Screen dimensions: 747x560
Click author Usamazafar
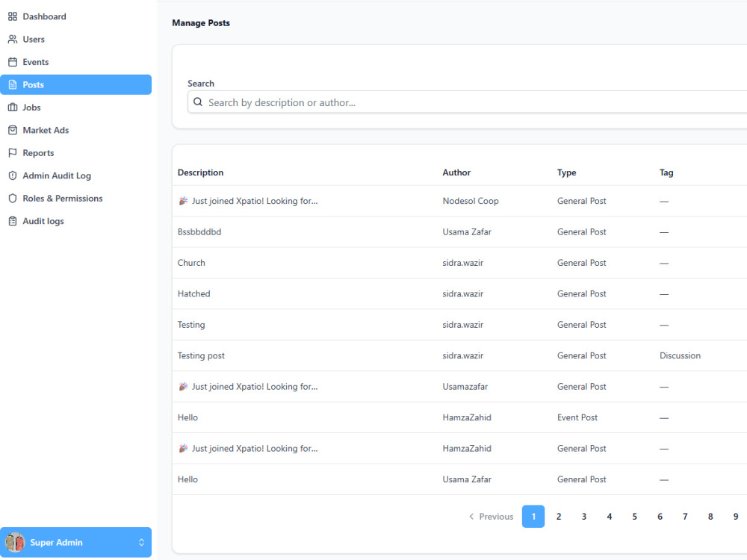[x=465, y=387]
